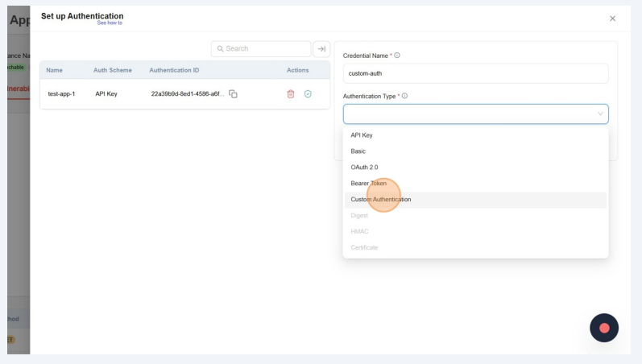Delete the test-app-1 authentication entry
642x364 pixels.
click(x=291, y=94)
